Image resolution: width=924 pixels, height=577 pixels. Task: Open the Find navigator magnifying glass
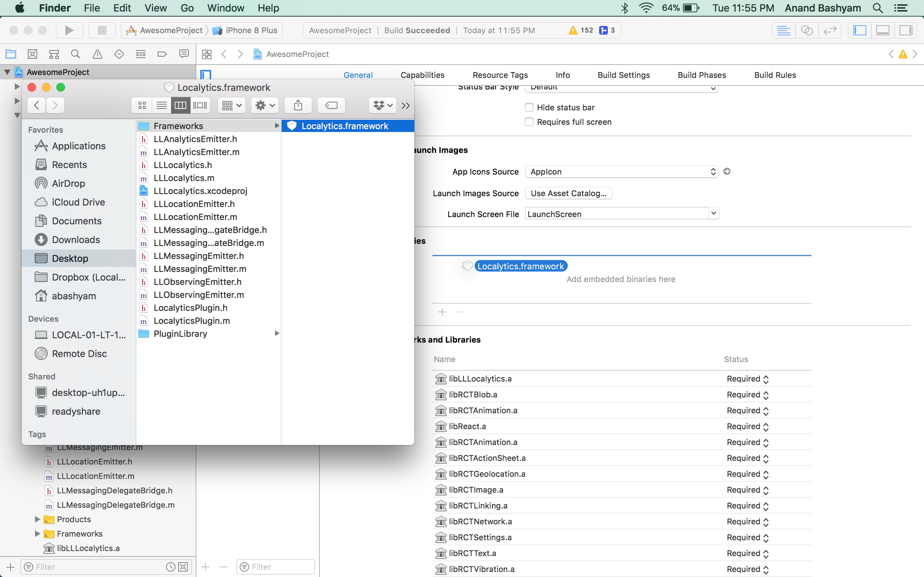75,54
